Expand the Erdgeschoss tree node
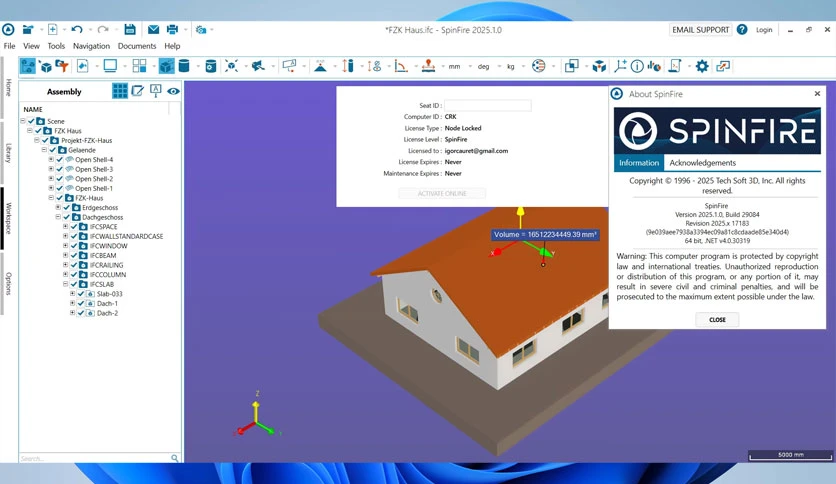This screenshot has height=484, width=836. [x=58, y=207]
